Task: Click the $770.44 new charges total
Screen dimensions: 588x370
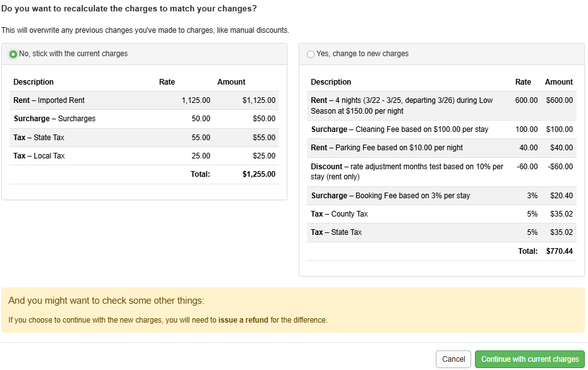Action: 560,251
